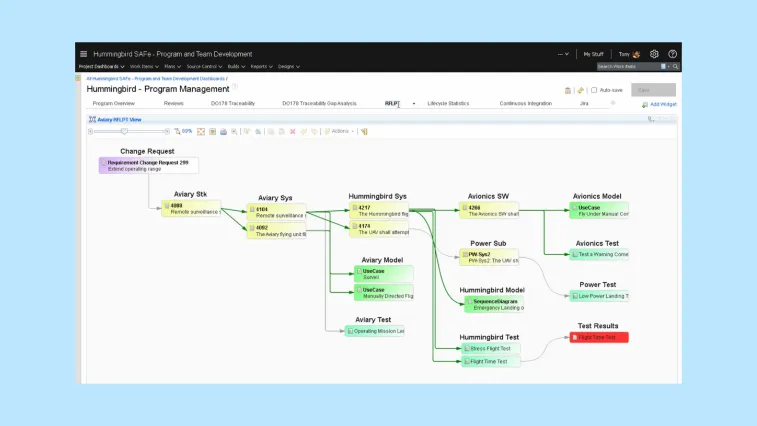Switch to the Lifecycle Statistics tab
This screenshot has height=426, width=757.
click(448, 103)
